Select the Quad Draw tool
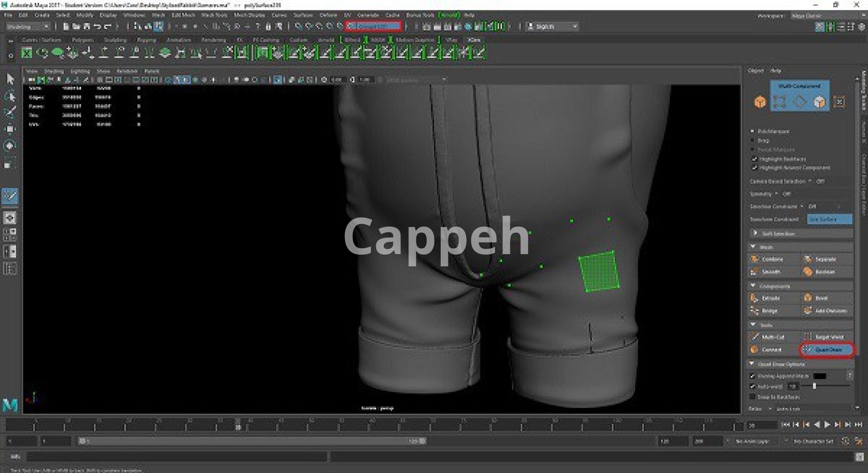868x473 pixels. 827,350
